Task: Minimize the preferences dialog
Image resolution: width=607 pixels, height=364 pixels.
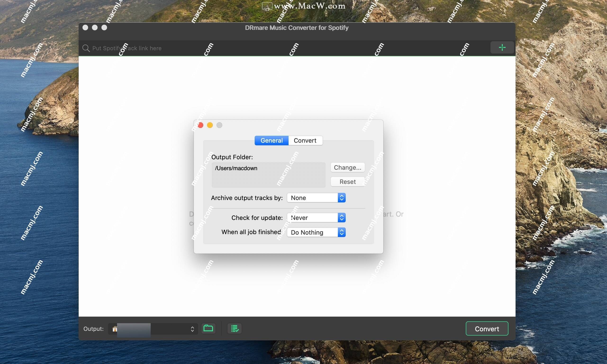Action: point(210,125)
